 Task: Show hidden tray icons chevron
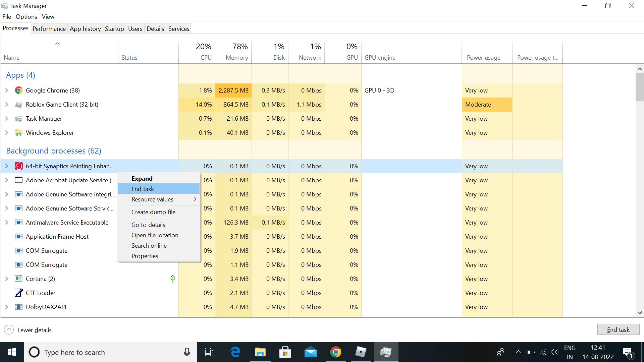pos(518,352)
